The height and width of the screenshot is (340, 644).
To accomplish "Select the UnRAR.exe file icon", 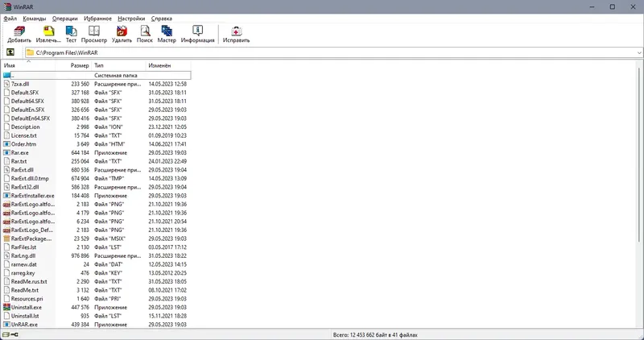I will (6, 325).
